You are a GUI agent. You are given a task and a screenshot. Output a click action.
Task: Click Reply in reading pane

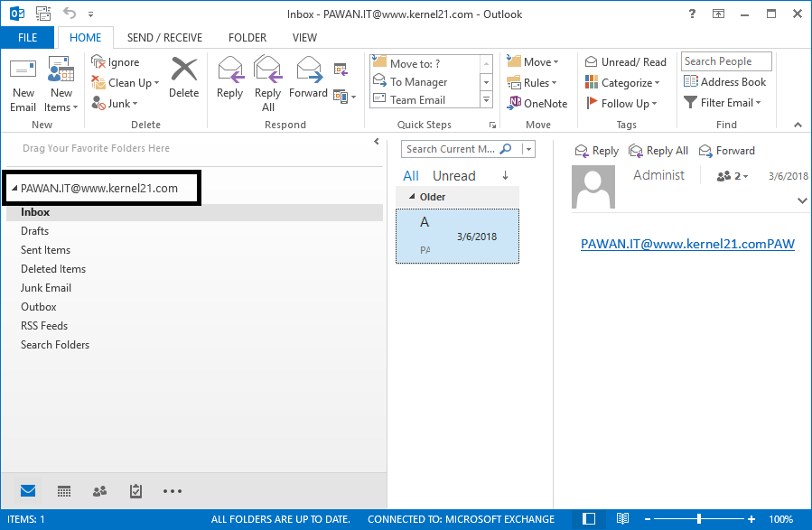[x=596, y=151]
